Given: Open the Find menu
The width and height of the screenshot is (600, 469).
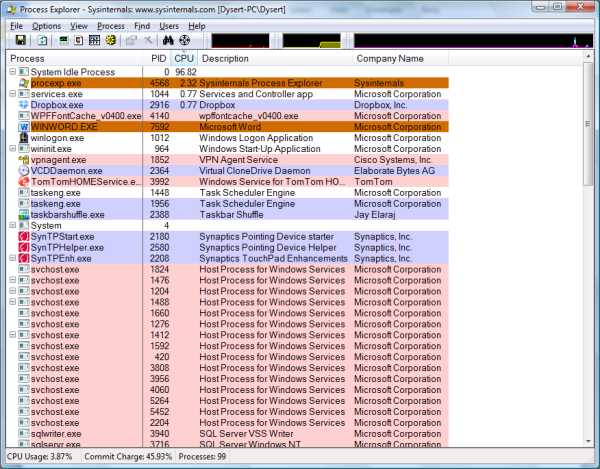Looking at the screenshot, I should pos(142,26).
